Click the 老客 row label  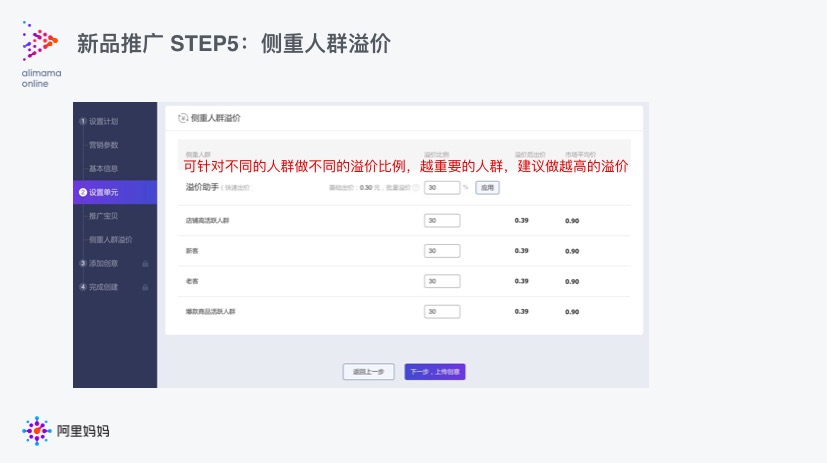click(x=192, y=281)
